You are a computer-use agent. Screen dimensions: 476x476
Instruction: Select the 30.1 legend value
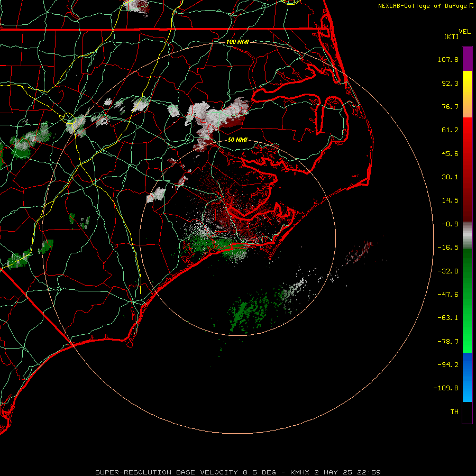click(450, 177)
